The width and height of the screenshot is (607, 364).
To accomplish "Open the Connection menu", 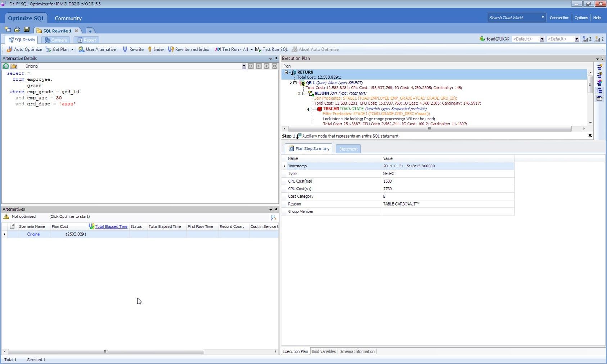I will click(559, 18).
